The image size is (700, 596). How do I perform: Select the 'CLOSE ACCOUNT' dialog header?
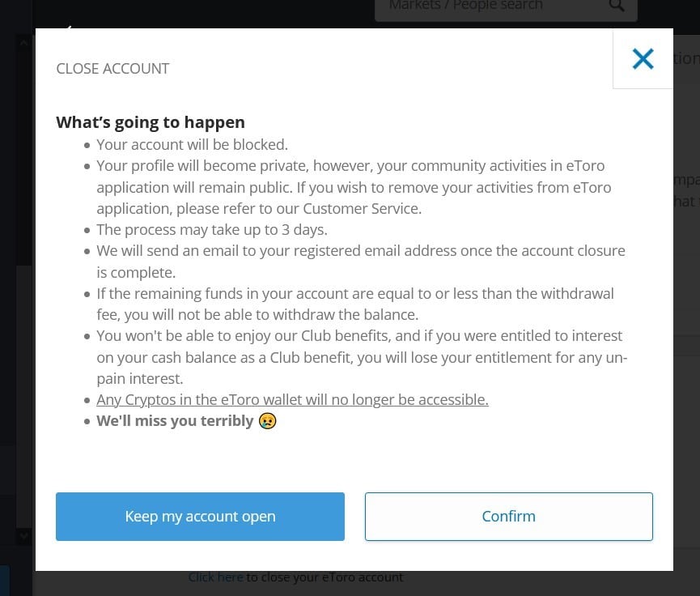pyautogui.click(x=112, y=68)
